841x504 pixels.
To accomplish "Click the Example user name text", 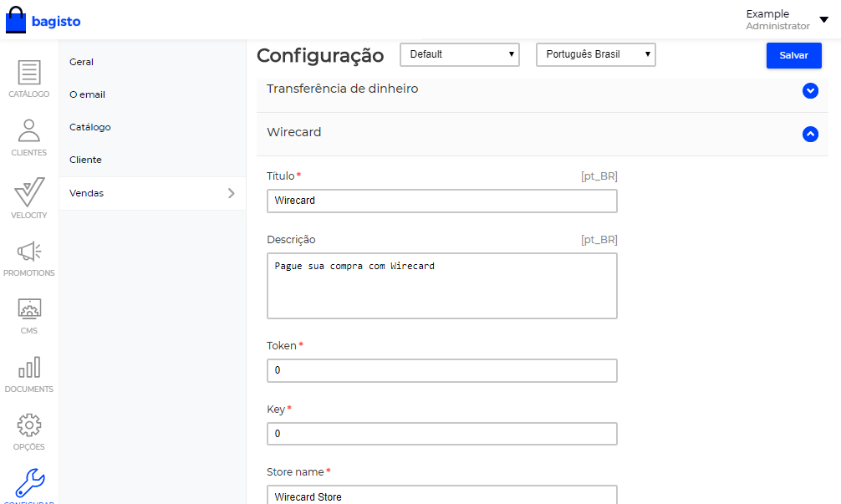I will click(x=767, y=14).
